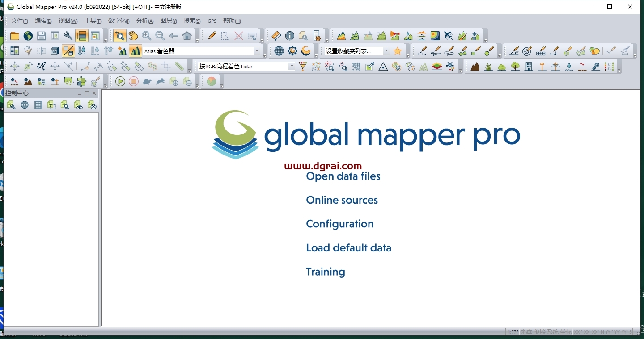Click the red Stop animation button
Screen dimensions: 644x339
click(134, 81)
